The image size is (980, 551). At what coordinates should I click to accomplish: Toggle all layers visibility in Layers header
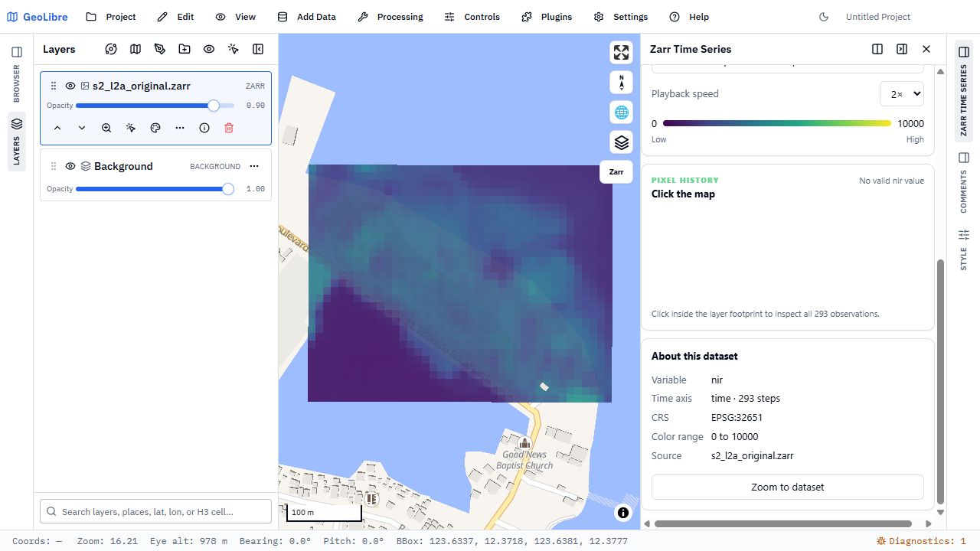(x=209, y=49)
